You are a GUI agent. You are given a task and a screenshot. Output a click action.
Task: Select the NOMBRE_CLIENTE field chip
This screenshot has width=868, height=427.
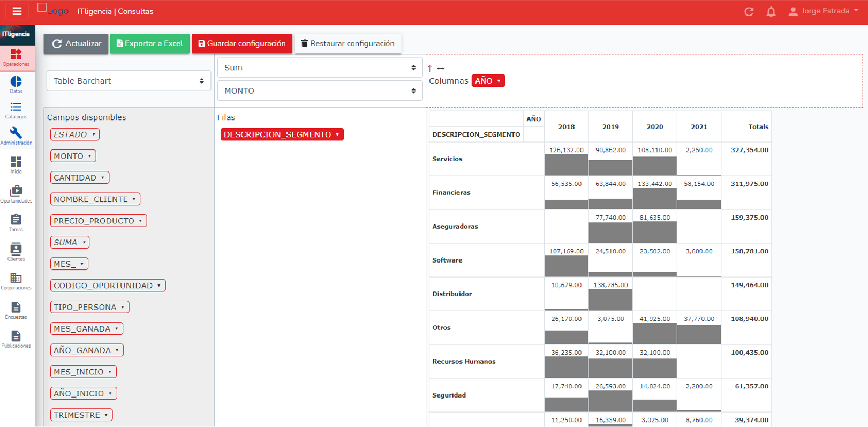pyautogui.click(x=95, y=199)
